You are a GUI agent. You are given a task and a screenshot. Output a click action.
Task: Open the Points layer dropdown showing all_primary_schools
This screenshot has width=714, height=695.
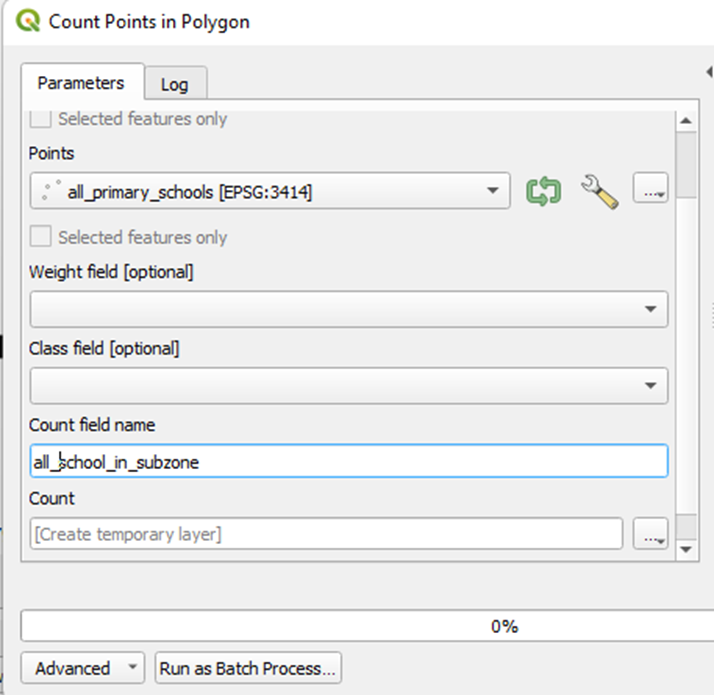[x=270, y=191]
